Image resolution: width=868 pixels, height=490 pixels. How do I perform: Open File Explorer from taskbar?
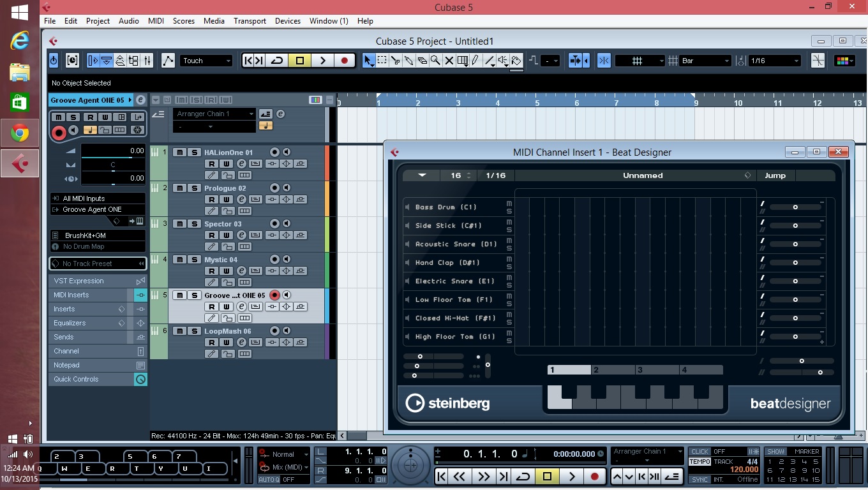tap(20, 71)
